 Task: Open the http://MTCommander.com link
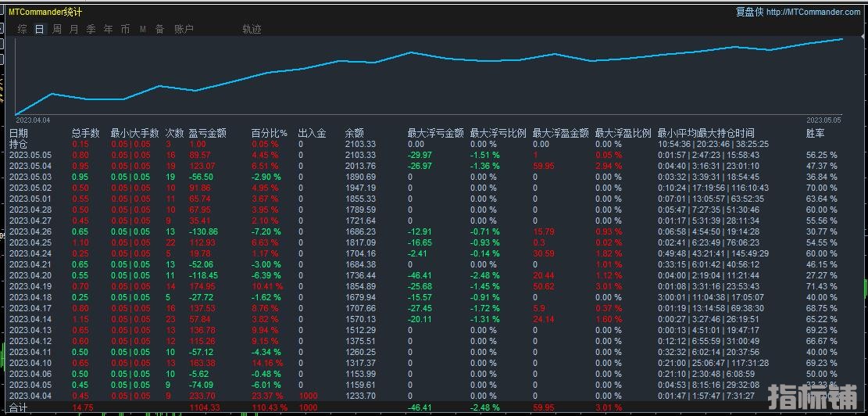pyautogui.click(x=813, y=12)
